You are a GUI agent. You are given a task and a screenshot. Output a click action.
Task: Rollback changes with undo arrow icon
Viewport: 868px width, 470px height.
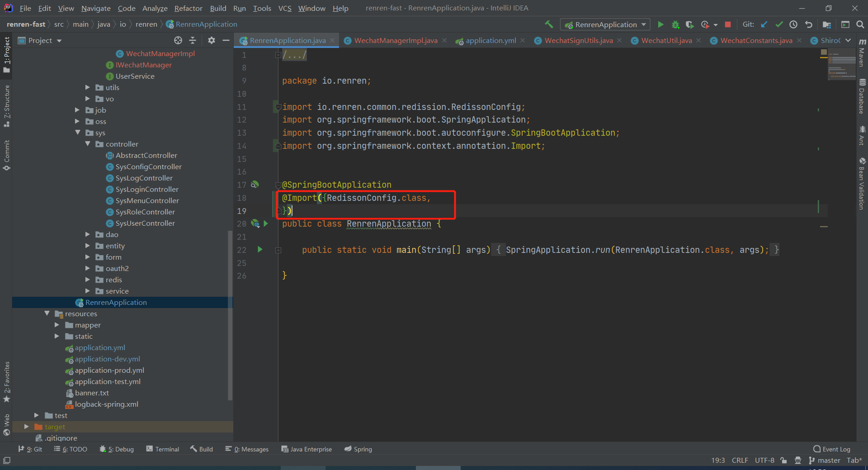(809, 24)
